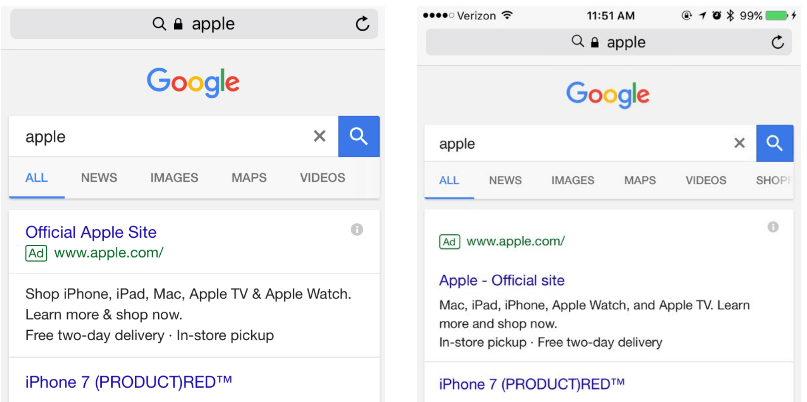
Task: Reload page in right browser address bar
Action: coord(778,42)
